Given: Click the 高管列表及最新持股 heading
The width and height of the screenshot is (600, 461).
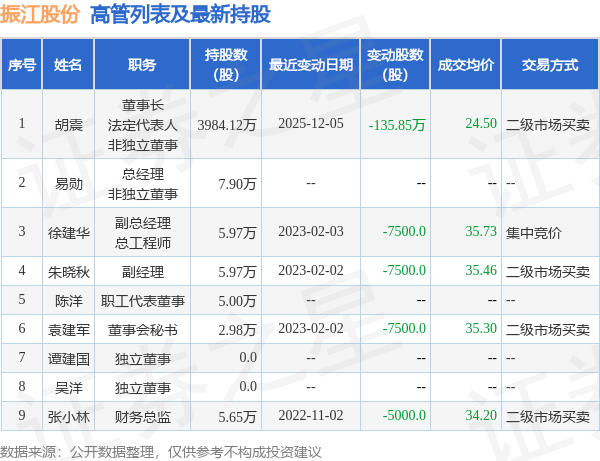Looking at the screenshot, I should [180, 14].
